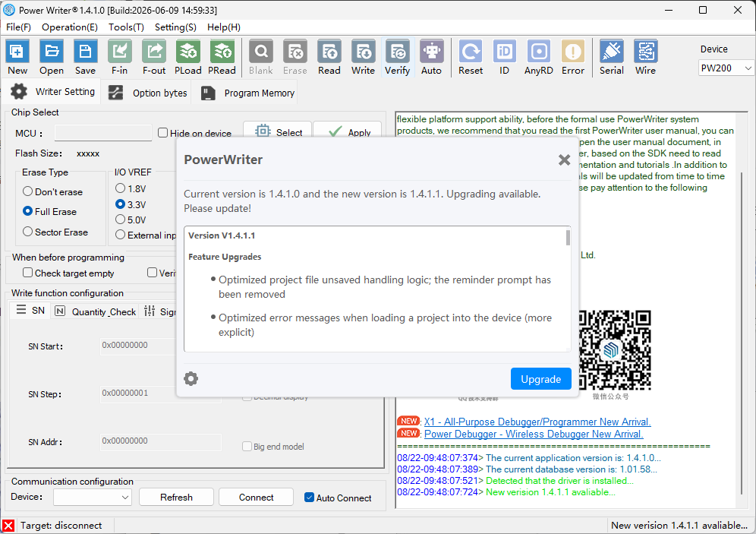Click the AnyRD toolbar icon

[x=539, y=57]
